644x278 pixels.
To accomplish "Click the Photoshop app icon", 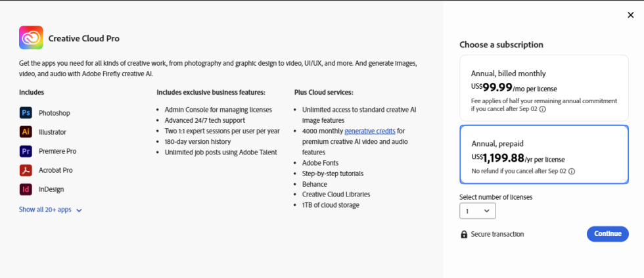I will click(26, 113).
